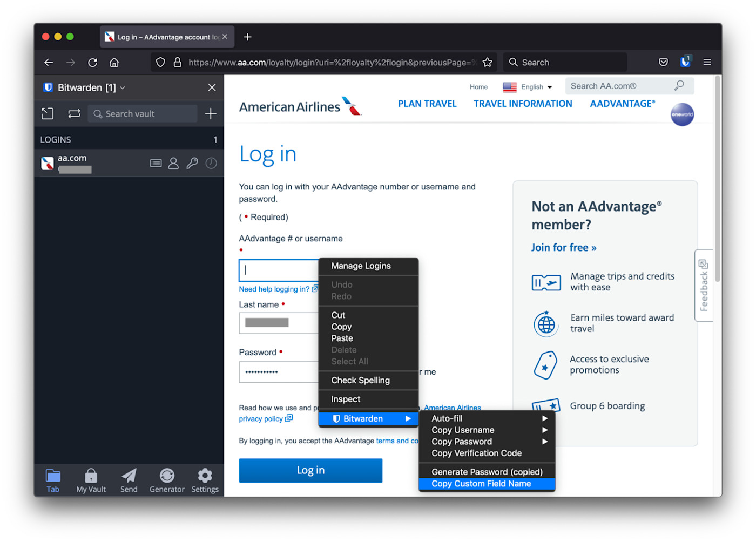Copy the aa.com username via person icon
The image size is (756, 542).
coord(173,162)
